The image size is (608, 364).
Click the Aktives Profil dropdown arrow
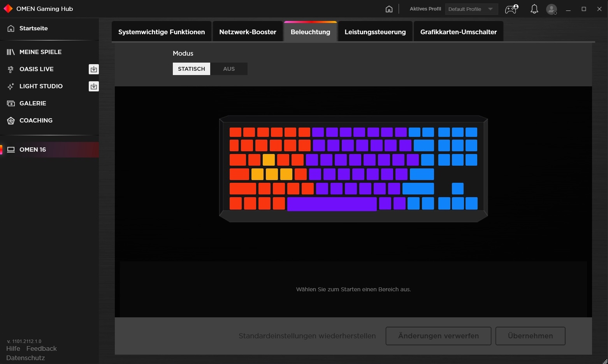[490, 9]
